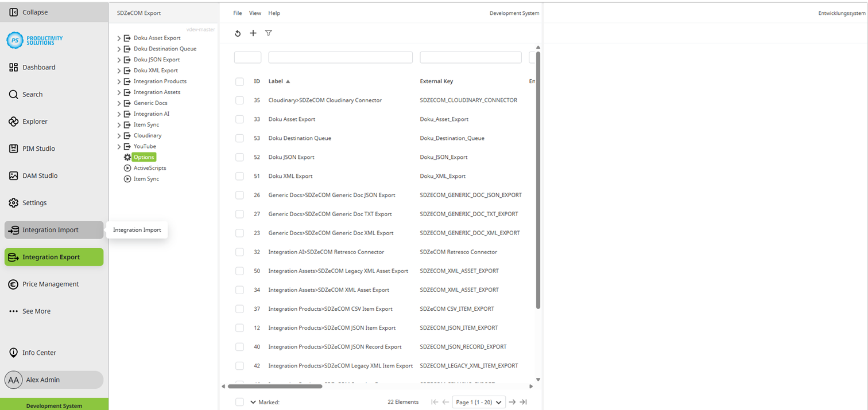868x410 pixels.
Task: Select the Refresh icon in the toolbar
Action: 238,33
